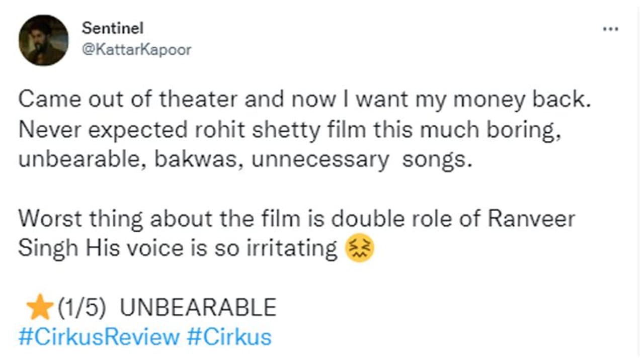Click the (1/5) rating text
The height and width of the screenshot is (363, 644).
80,308
